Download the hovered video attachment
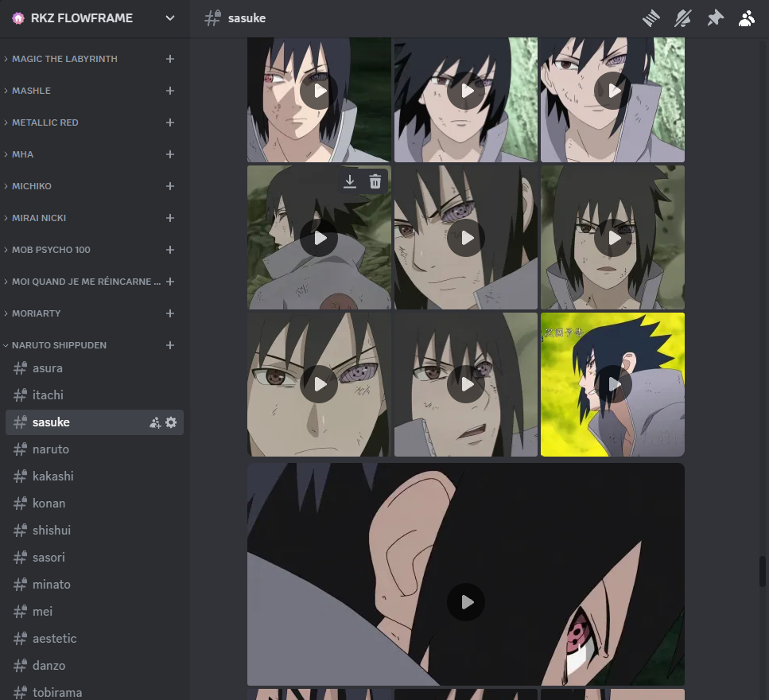The height and width of the screenshot is (700, 769). tap(350, 181)
